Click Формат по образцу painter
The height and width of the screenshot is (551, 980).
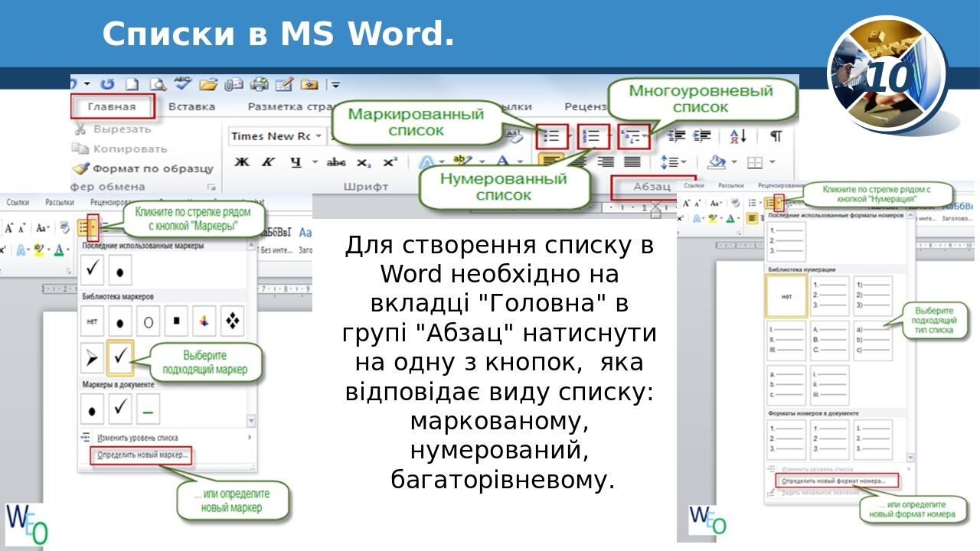click(143, 168)
